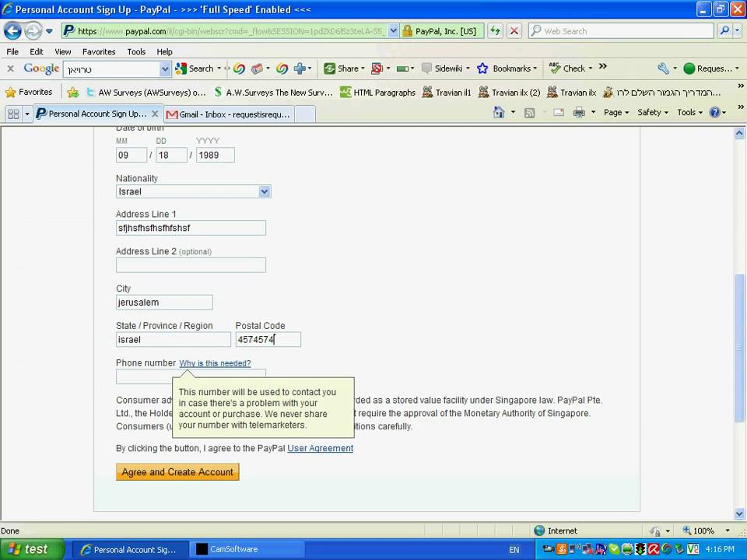Click the Stop loading red X icon
747x560 pixels.
(x=514, y=31)
